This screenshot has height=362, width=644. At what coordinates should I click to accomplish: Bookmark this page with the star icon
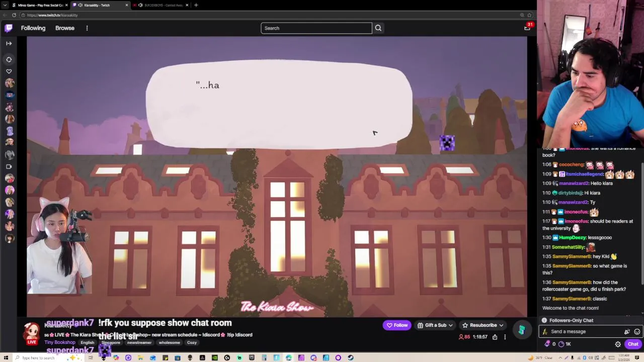point(529,15)
